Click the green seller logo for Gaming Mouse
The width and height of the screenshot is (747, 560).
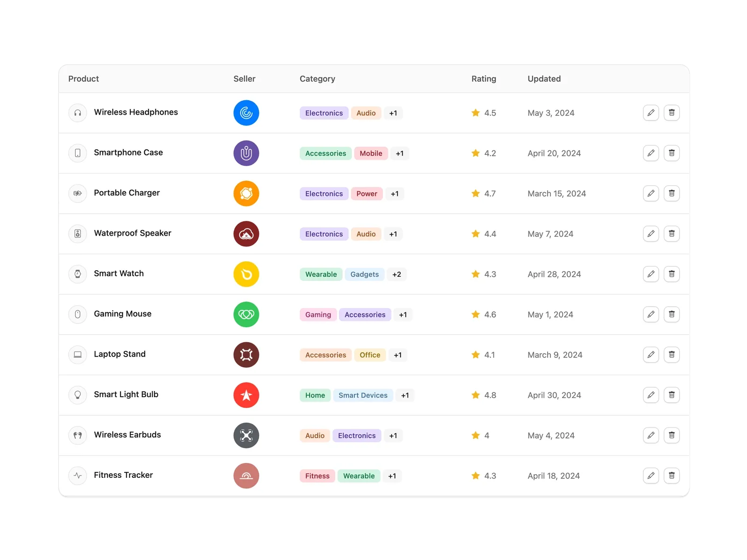[x=246, y=315]
